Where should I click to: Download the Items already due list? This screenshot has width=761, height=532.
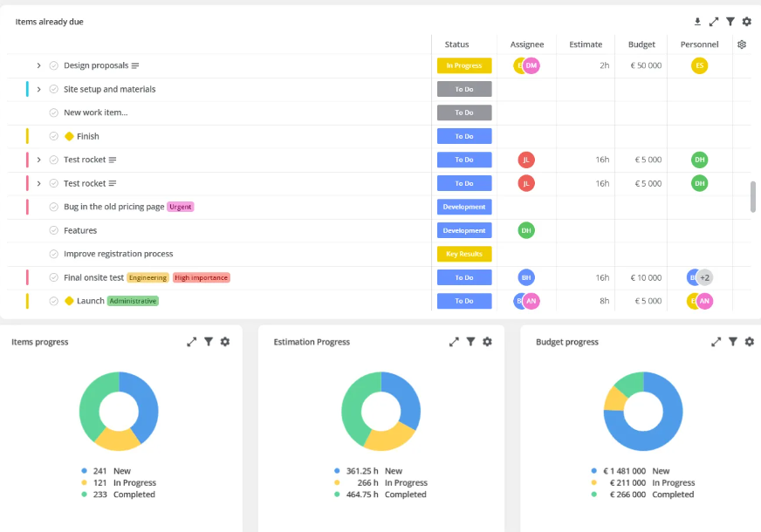(697, 21)
